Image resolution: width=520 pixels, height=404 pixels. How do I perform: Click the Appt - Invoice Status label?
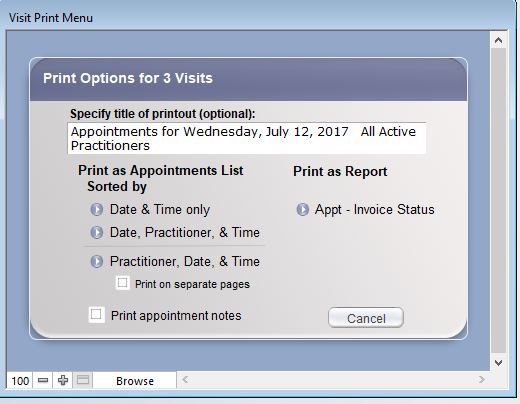coord(375,210)
